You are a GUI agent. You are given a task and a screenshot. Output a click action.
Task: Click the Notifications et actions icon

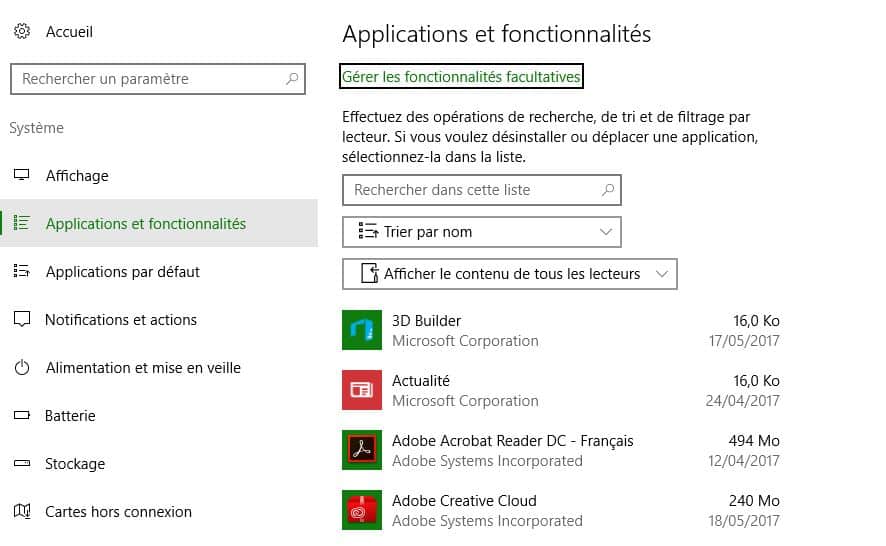coord(22,320)
